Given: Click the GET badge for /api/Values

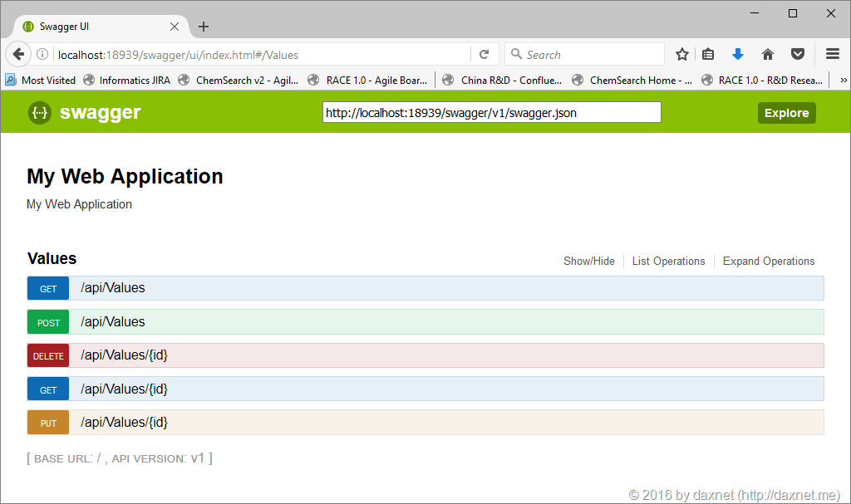Looking at the screenshot, I should tap(48, 289).
